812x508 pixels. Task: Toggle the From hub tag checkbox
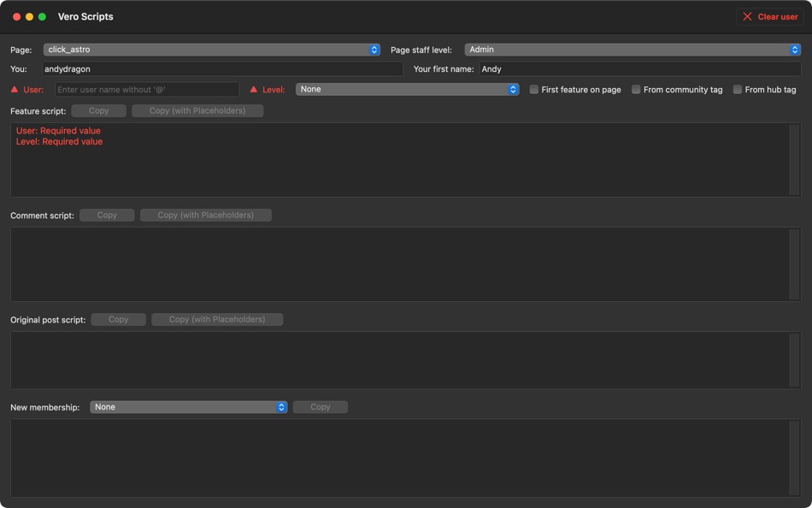click(x=737, y=89)
